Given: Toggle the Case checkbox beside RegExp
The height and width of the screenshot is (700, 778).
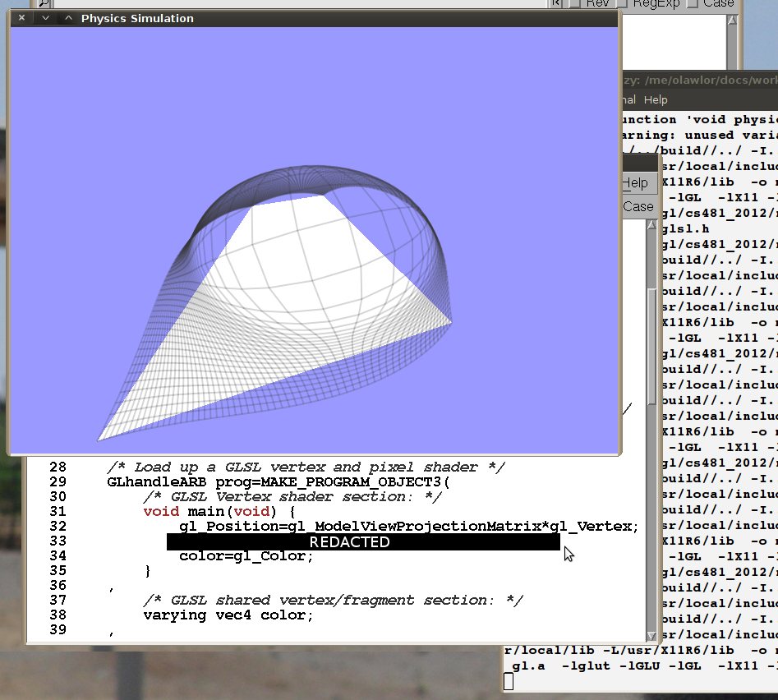Looking at the screenshot, I should [x=692, y=3].
